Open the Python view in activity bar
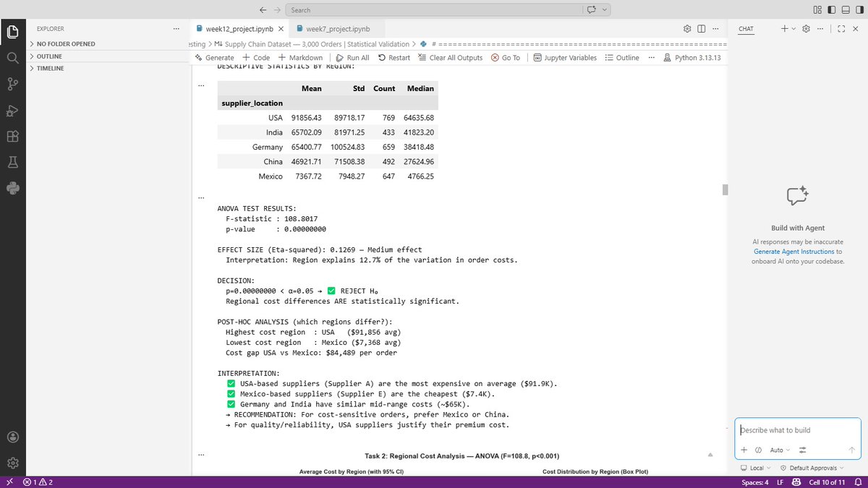868x488 pixels. click(12, 188)
